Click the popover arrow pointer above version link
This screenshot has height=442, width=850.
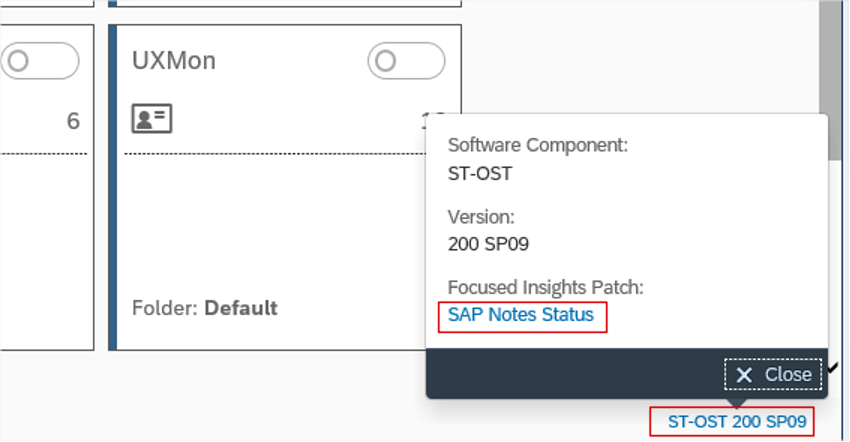(737, 404)
